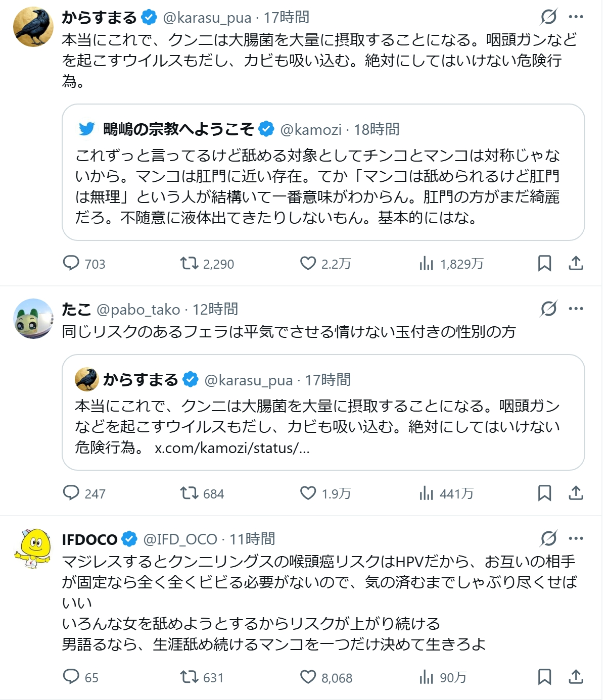Open the quoted post by @kamozi
608x700 pixels.
point(323,186)
